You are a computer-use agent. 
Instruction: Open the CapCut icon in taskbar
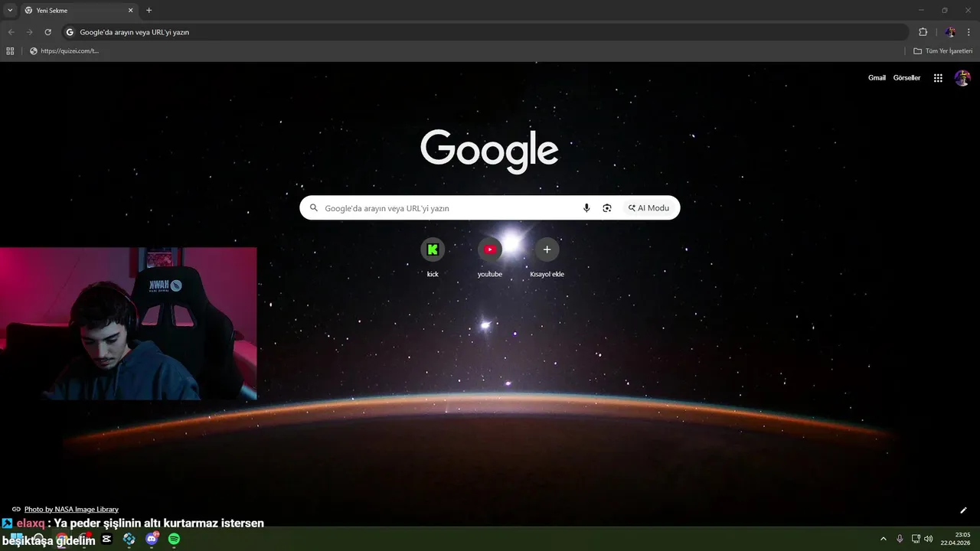pos(106,539)
